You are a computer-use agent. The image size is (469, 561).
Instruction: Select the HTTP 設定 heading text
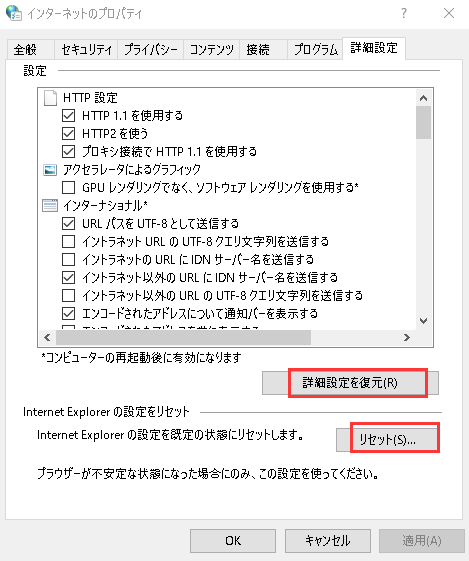coord(90,98)
